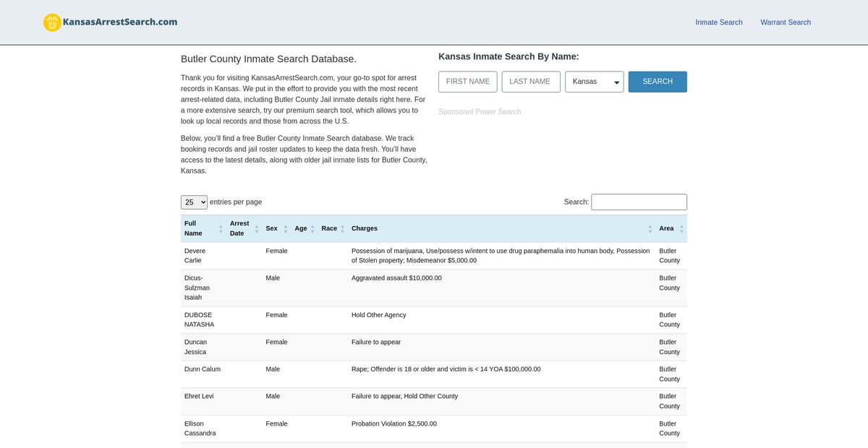This screenshot has height=448, width=868.
Task: Sort by Arrest Date column arrows
Action: tap(256, 229)
